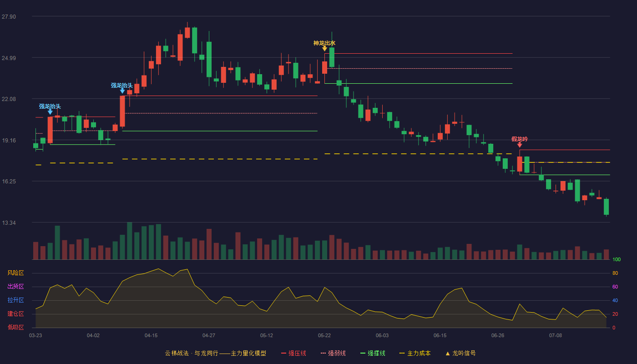Click the 风险区 zone label
The height and width of the screenshot is (364, 637).
[16, 273]
